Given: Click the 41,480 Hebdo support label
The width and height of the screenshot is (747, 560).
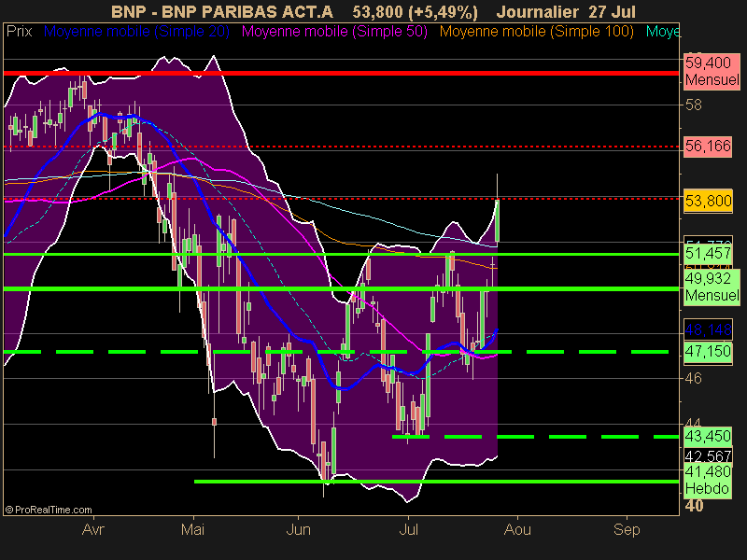Looking at the screenshot, I should click(x=708, y=480).
